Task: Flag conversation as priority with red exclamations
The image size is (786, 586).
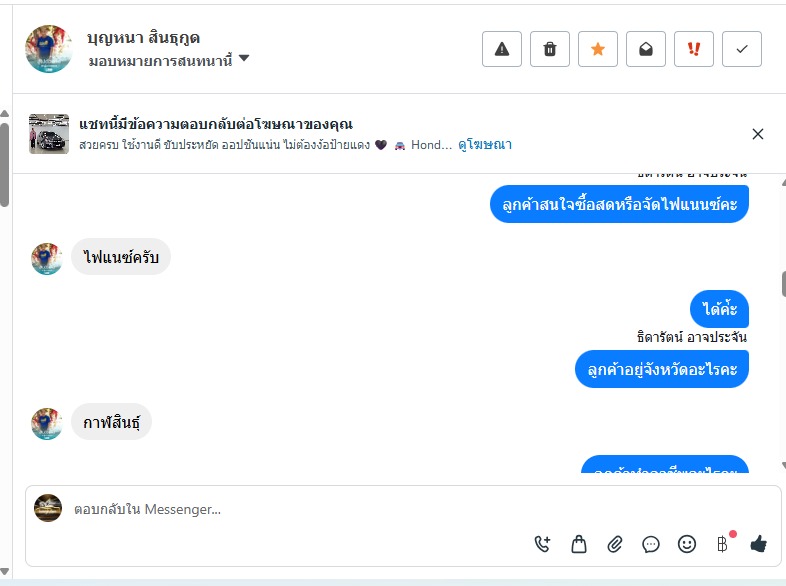Action: tap(694, 49)
